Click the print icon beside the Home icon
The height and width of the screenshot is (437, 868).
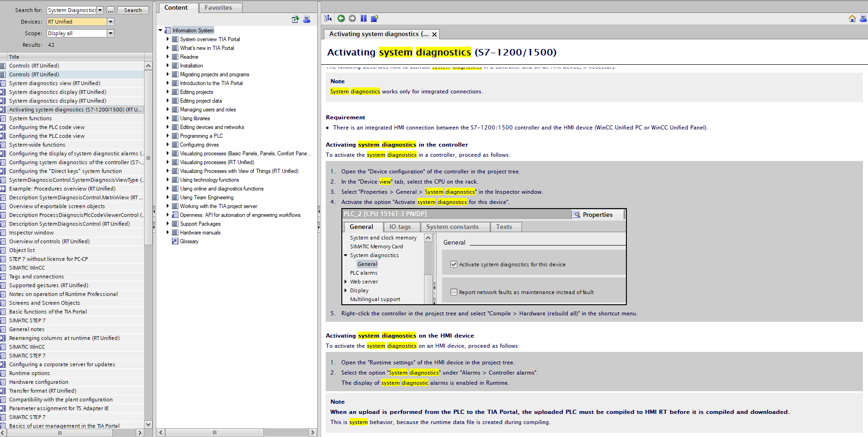(863, 18)
